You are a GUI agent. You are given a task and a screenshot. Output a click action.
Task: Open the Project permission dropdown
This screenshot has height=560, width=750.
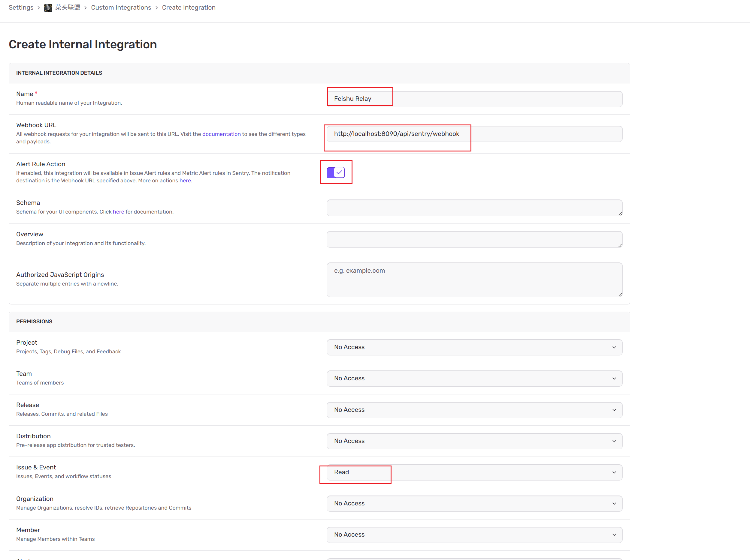[474, 347]
